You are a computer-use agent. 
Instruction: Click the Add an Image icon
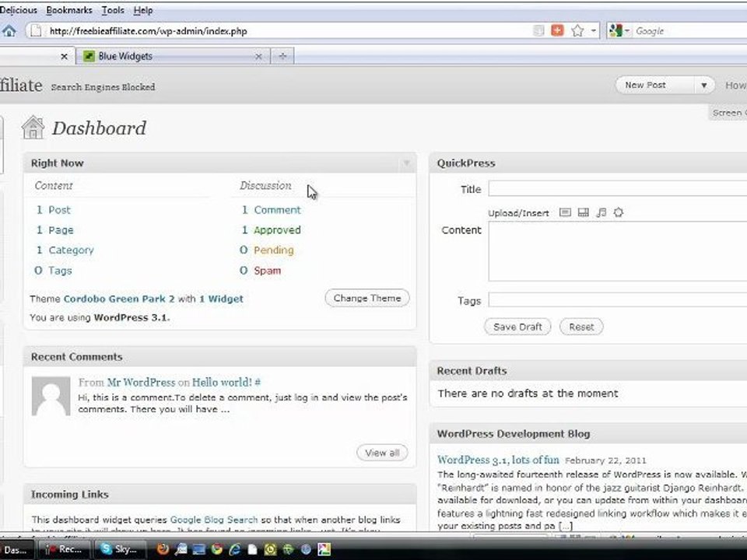pos(565,212)
